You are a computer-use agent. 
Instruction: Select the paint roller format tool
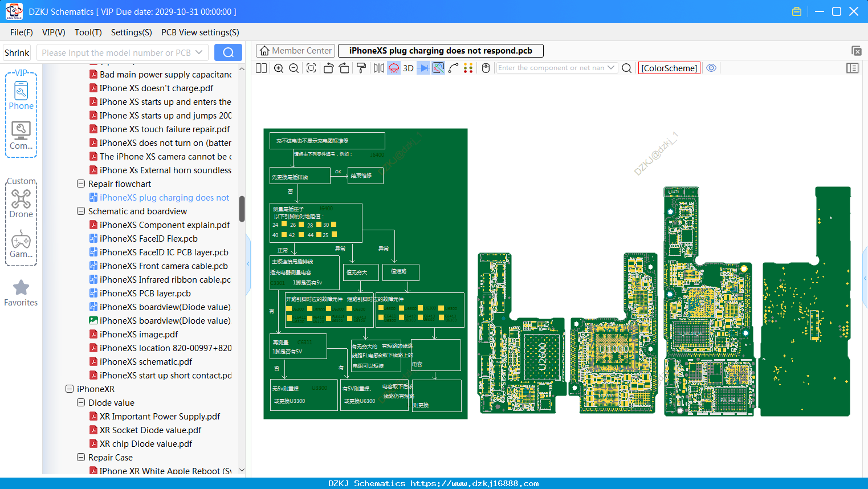[361, 68]
